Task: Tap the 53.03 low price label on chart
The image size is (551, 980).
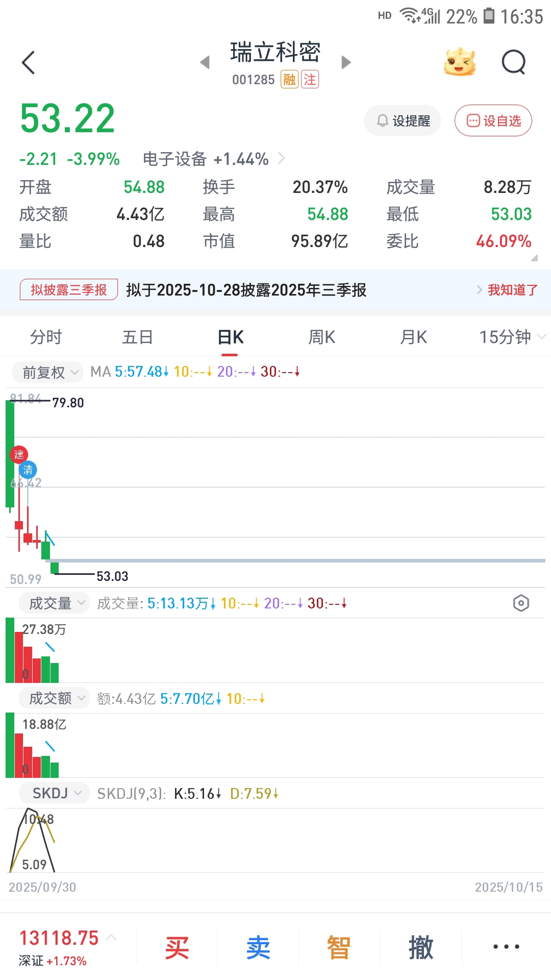Action: pos(112,576)
